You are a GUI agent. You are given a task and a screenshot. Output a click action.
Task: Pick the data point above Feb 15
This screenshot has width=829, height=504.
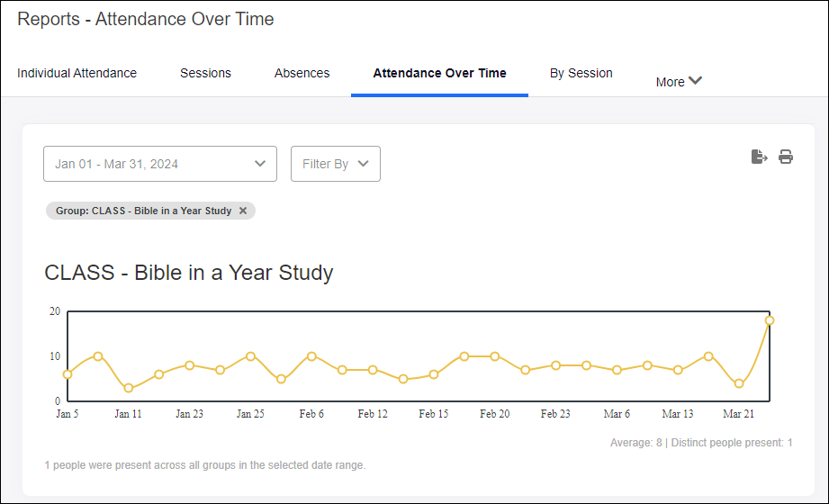[434, 374]
